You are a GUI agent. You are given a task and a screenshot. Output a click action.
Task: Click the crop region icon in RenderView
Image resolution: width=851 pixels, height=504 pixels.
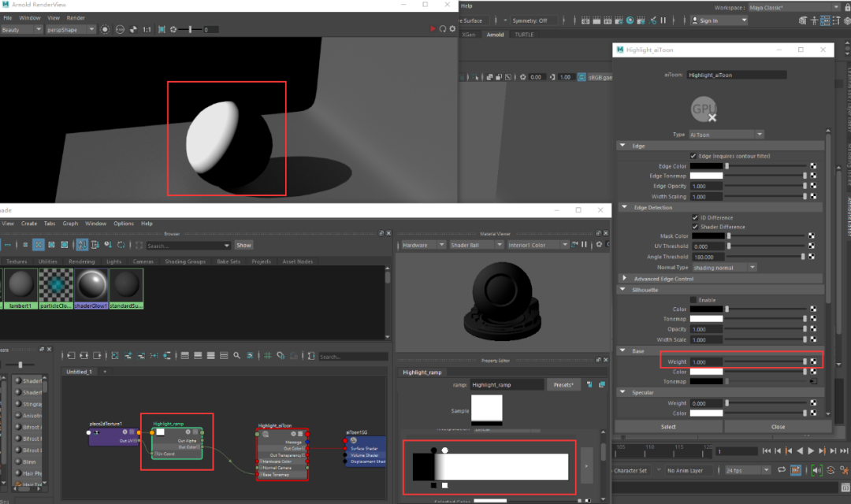162,29
